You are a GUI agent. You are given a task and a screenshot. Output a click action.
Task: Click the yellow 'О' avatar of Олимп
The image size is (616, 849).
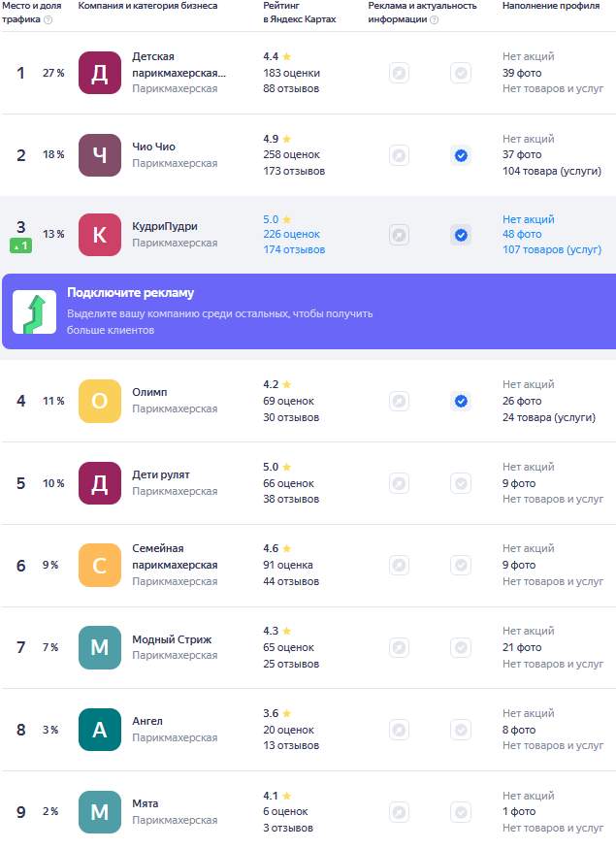pos(100,401)
